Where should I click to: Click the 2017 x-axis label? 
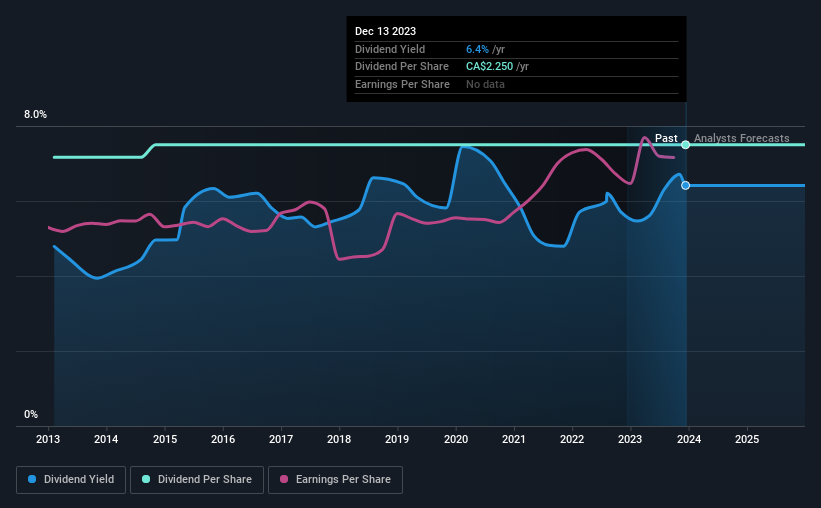pos(281,439)
